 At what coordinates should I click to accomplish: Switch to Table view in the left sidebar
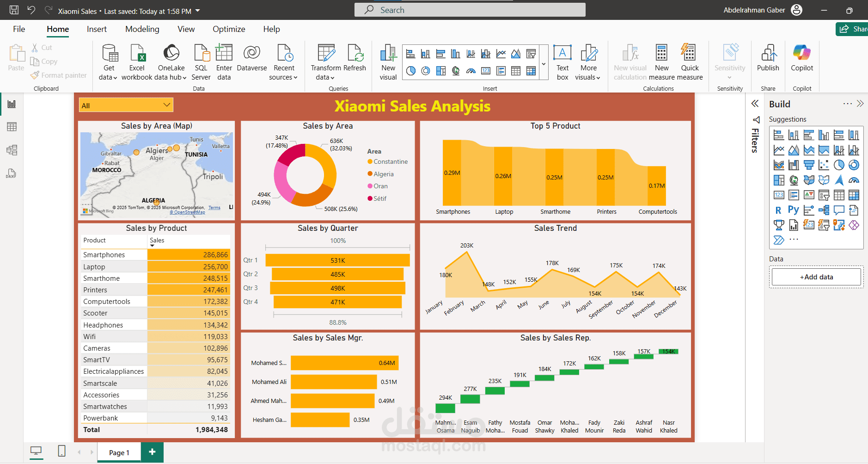[12, 127]
